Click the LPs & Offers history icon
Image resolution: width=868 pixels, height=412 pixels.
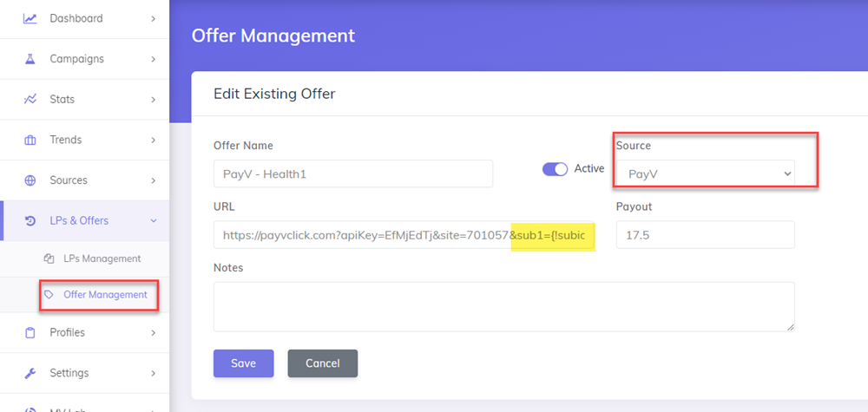click(x=30, y=220)
